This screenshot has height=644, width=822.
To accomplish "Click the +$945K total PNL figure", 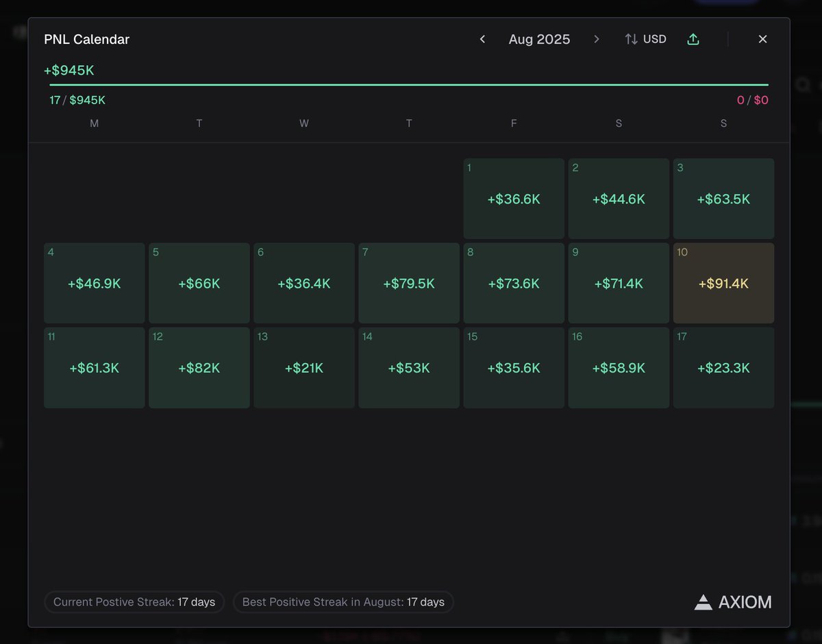I will [69, 70].
